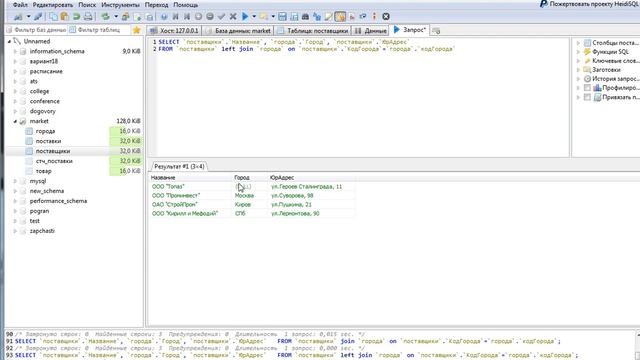This screenshot has height=360, width=640.
Task: Open the User manager icon
Action: pyautogui.click(x=126, y=17)
